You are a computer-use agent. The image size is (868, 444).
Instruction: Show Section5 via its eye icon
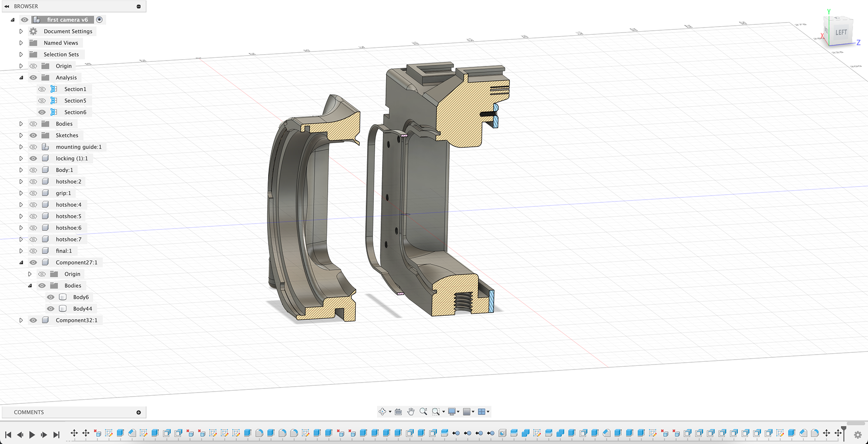point(42,101)
